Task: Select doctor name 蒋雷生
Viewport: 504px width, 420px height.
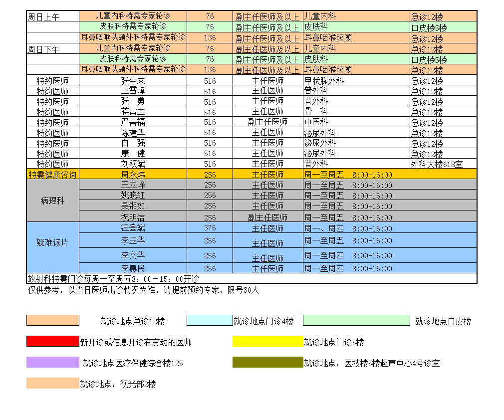Action: tap(133, 112)
